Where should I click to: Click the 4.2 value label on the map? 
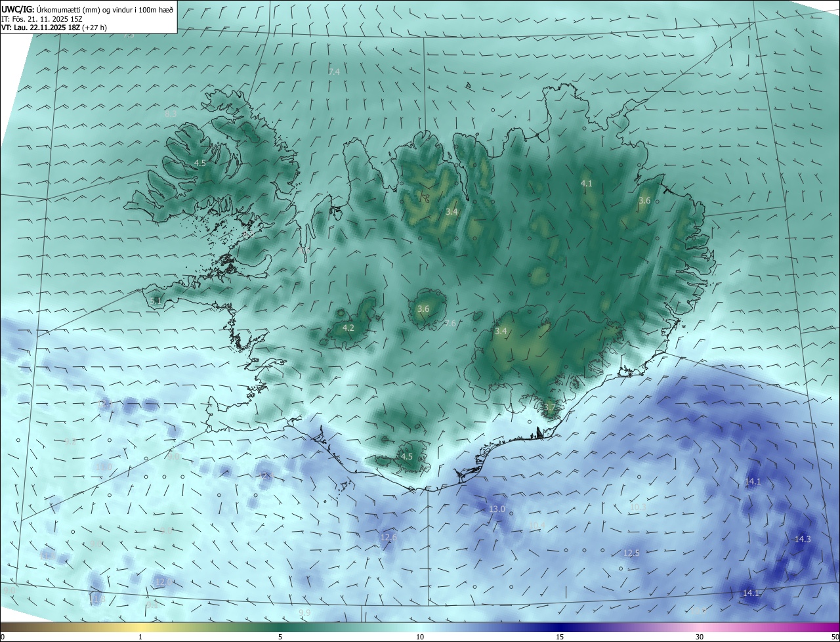pos(348,328)
